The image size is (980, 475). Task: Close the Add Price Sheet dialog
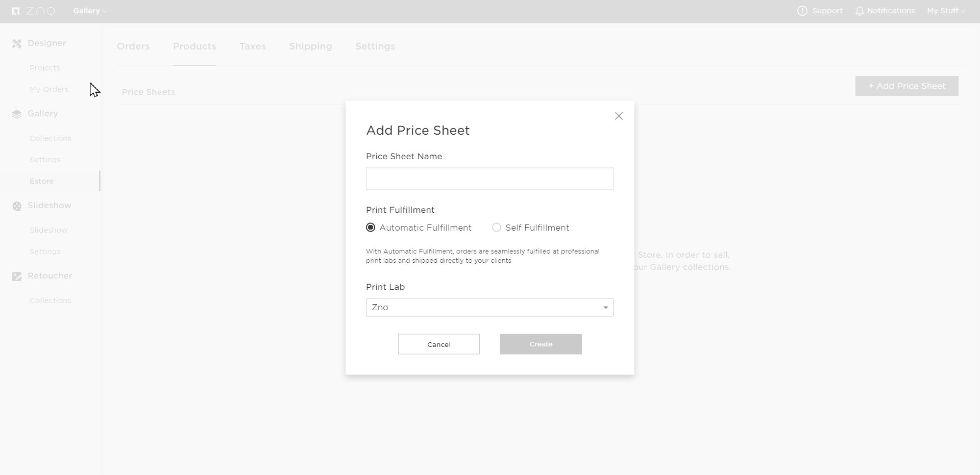coord(619,116)
